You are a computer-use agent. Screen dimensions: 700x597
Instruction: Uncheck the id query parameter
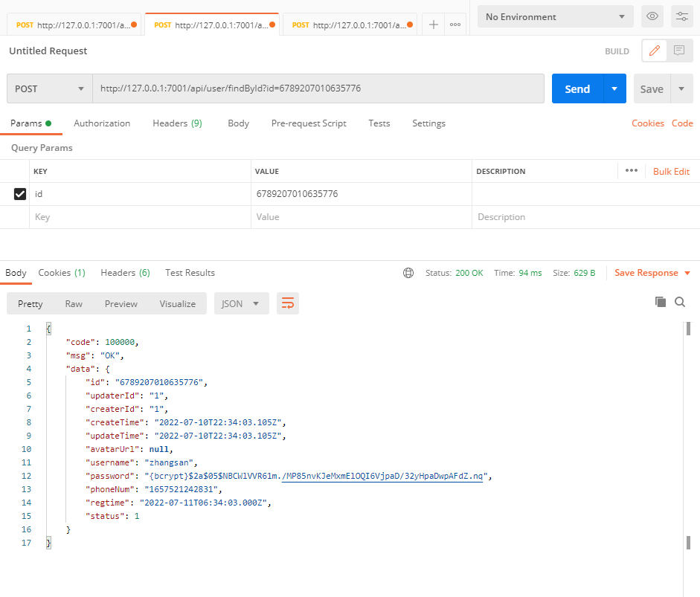(x=19, y=194)
